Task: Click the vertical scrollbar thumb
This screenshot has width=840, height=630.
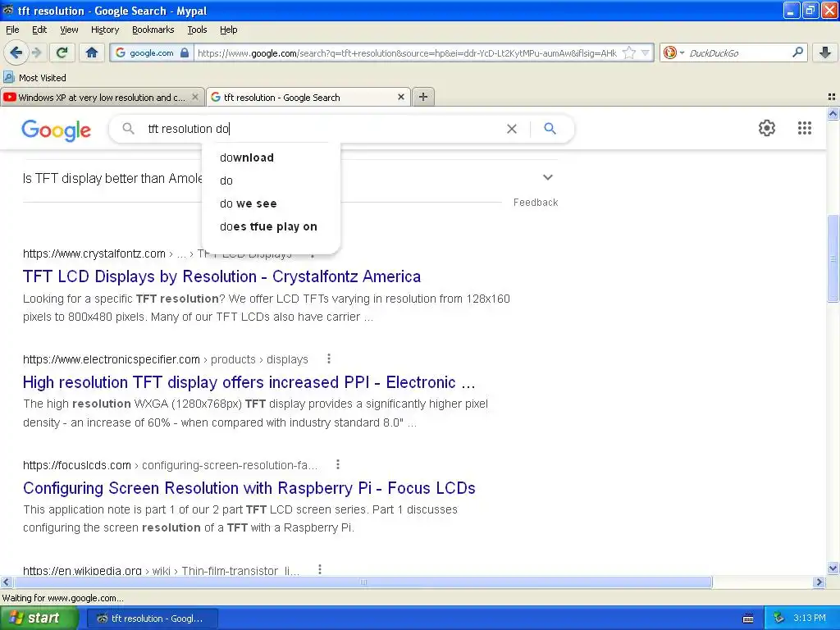Action: pyautogui.click(x=833, y=258)
